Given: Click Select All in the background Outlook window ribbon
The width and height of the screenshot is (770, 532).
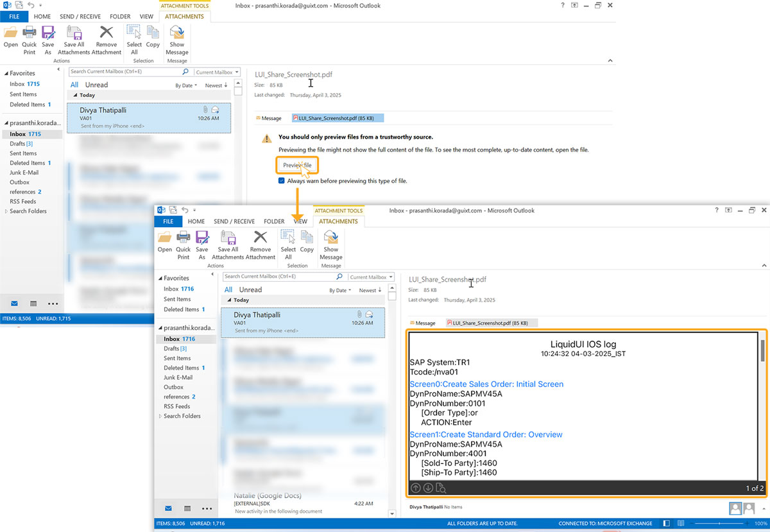Looking at the screenshot, I should [x=134, y=40].
